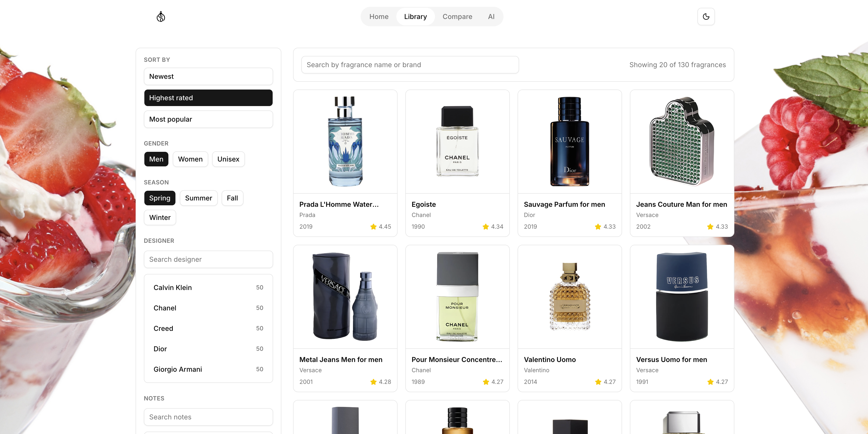Open the Prada L'Homme Water... title
This screenshot has width=868, height=434.
pyautogui.click(x=339, y=204)
